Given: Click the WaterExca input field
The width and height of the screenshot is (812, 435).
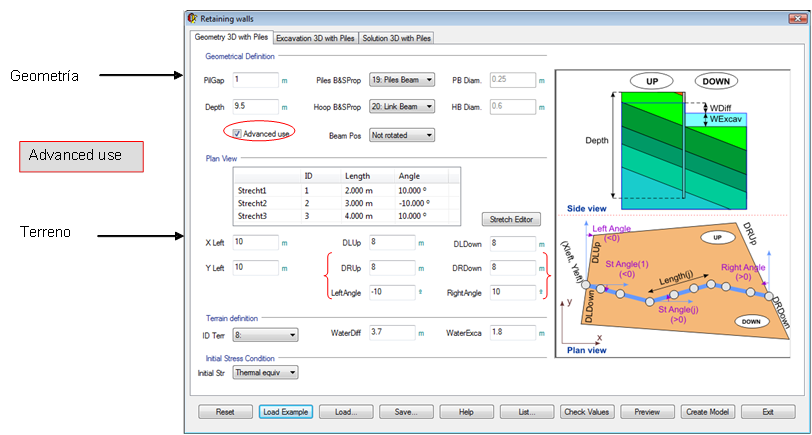Looking at the screenshot, I should pos(513,333).
